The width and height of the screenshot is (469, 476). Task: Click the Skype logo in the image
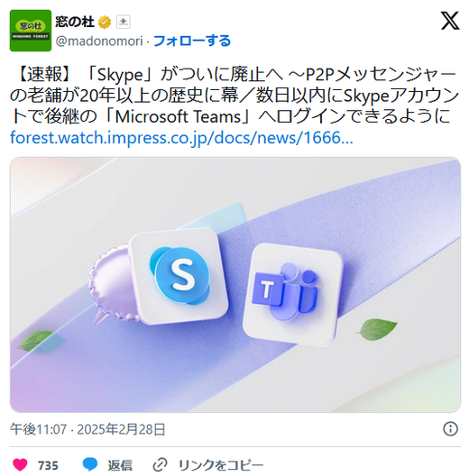click(x=179, y=275)
